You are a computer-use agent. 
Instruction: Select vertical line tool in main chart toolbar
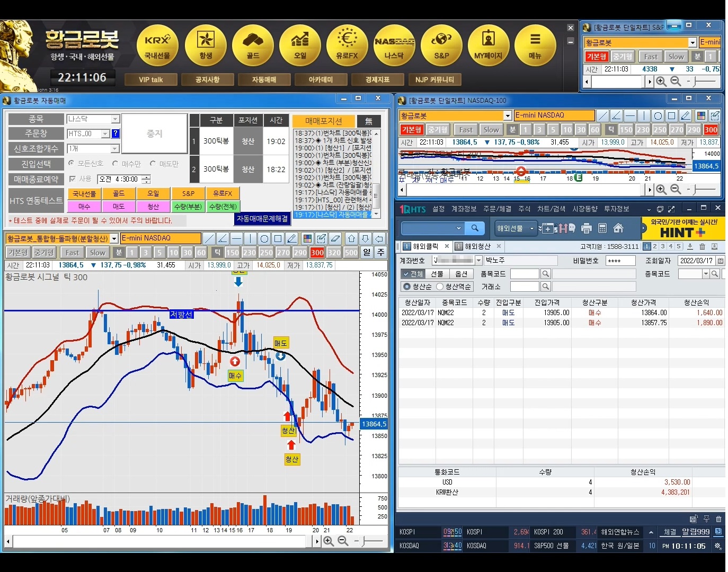(251, 238)
